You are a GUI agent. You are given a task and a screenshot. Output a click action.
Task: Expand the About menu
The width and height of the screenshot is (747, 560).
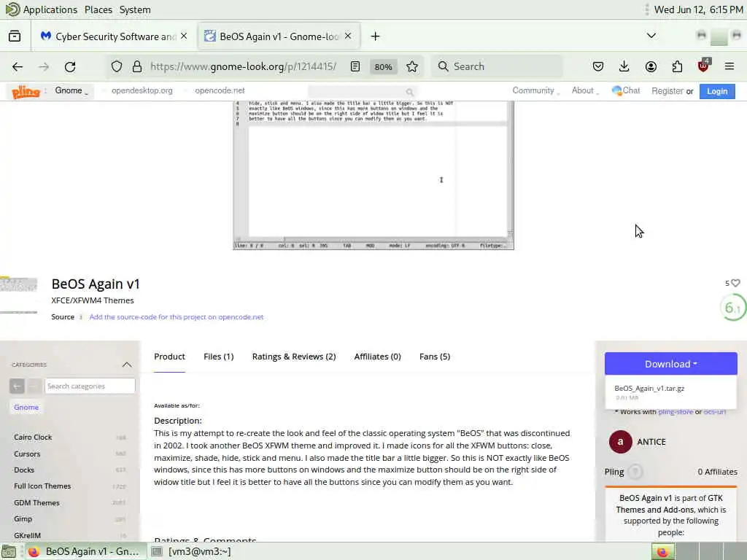point(585,90)
